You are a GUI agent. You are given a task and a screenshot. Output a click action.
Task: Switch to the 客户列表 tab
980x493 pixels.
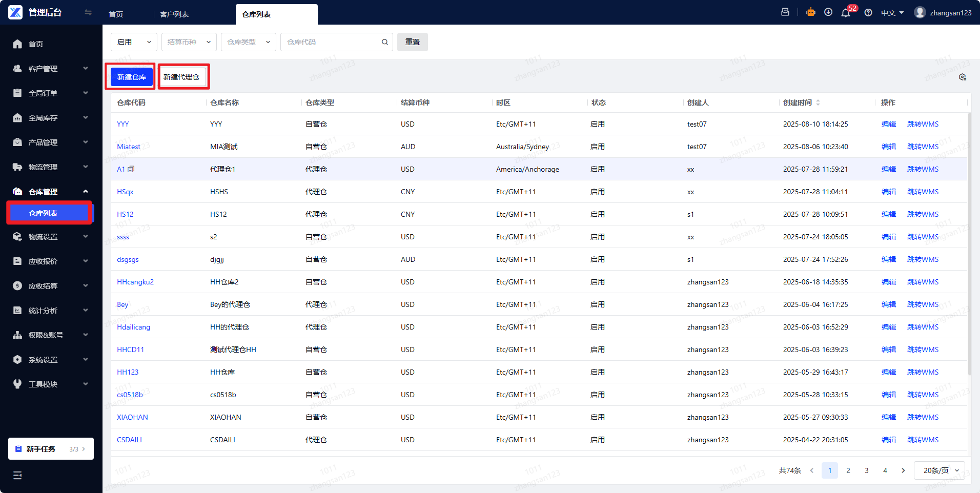[x=174, y=14]
